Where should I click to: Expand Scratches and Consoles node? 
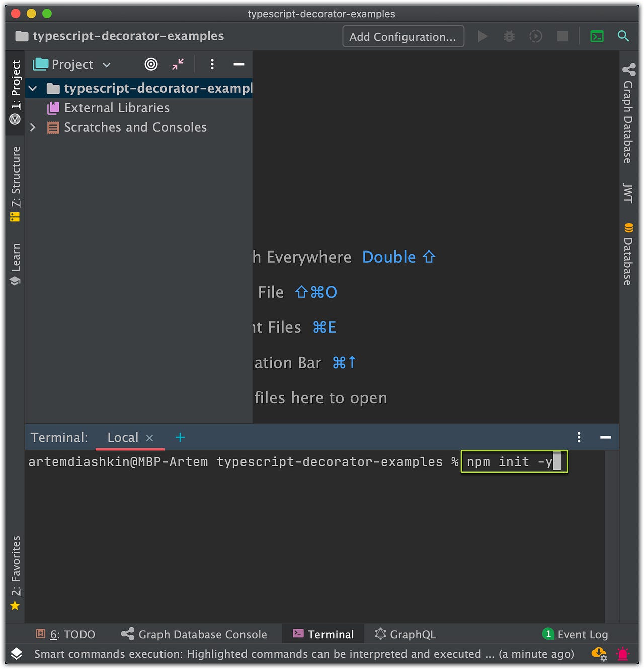(x=33, y=127)
